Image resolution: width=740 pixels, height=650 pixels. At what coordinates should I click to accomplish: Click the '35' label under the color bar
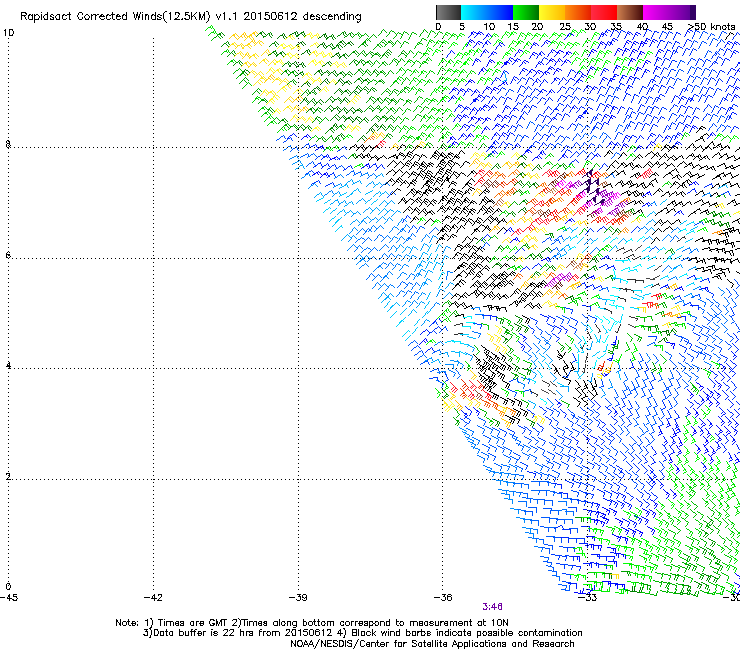616,27
